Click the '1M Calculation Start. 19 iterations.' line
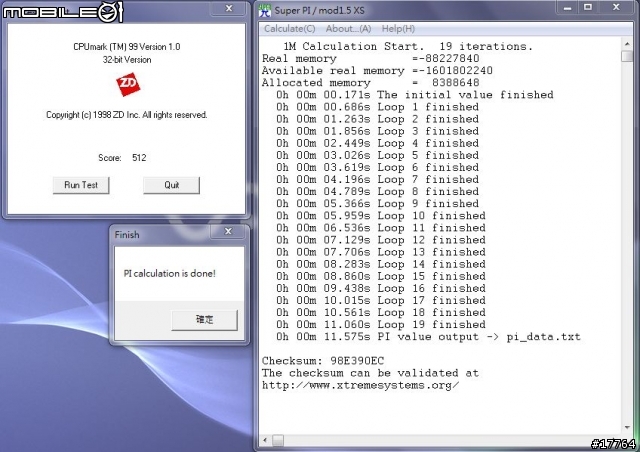The height and width of the screenshot is (452, 640). pyautogui.click(x=408, y=46)
